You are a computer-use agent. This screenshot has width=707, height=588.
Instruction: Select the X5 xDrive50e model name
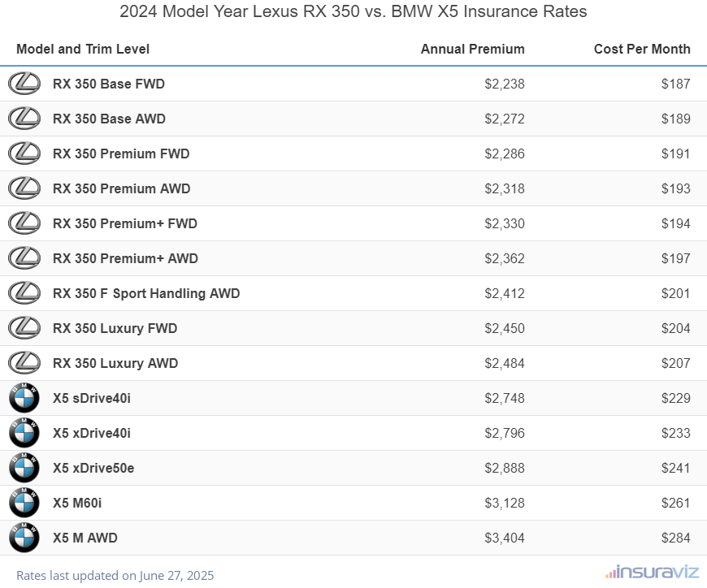(93, 468)
